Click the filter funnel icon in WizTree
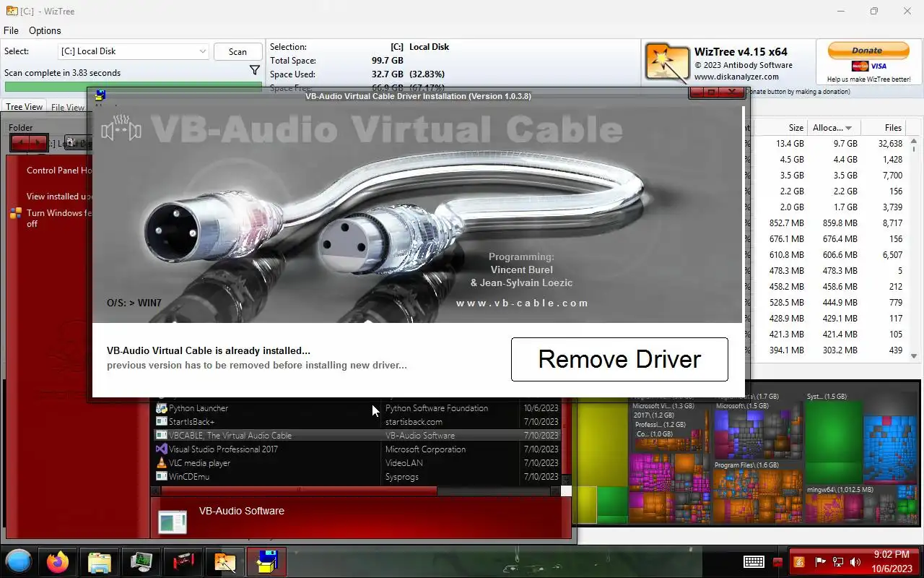This screenshot has width=924, height=578. point(255,70)
